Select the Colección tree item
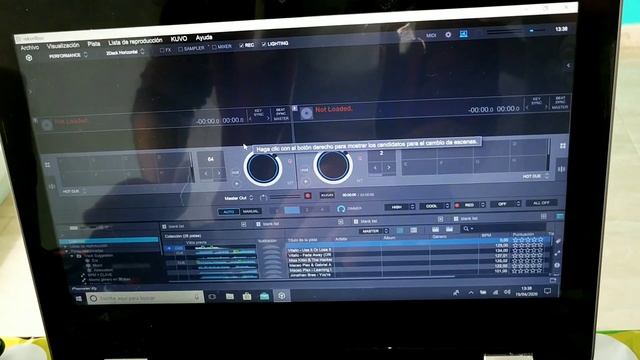The height and width of the screenshot is (360, 640). [x=110, y=241]
